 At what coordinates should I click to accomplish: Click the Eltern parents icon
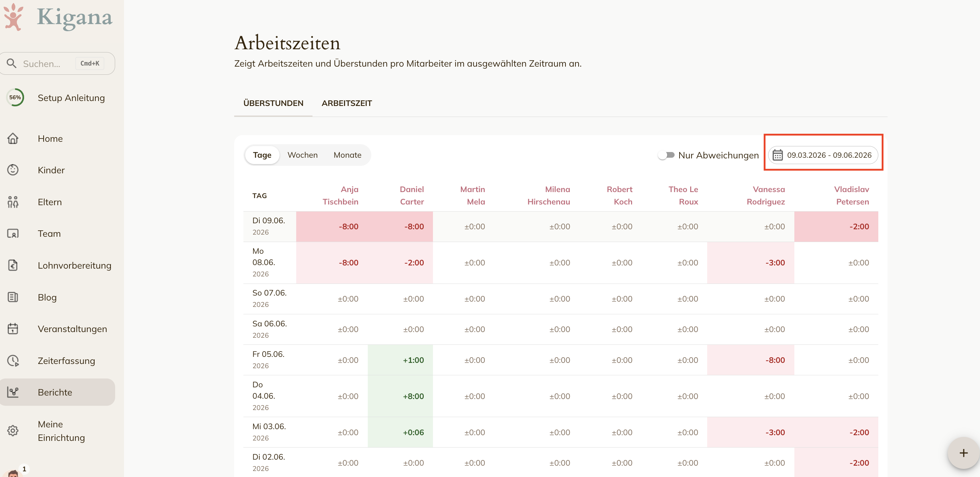13,202
